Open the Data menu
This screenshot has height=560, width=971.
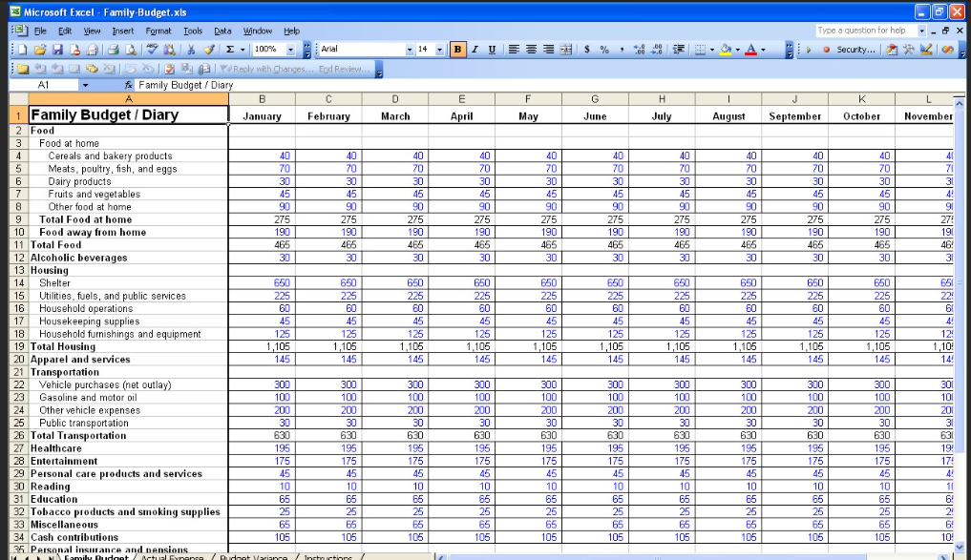coord(222,31)
